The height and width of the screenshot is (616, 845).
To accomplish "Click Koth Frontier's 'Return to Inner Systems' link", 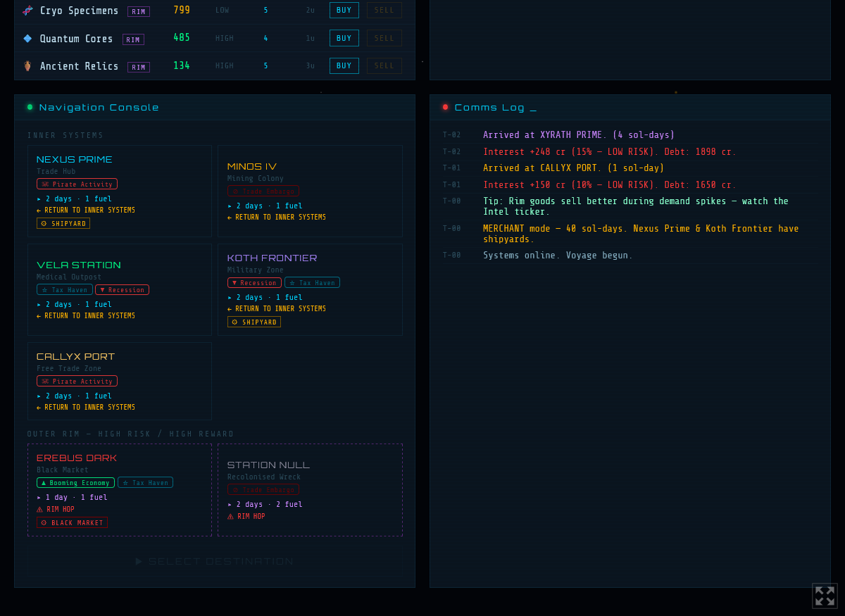I will click(277, 309).
